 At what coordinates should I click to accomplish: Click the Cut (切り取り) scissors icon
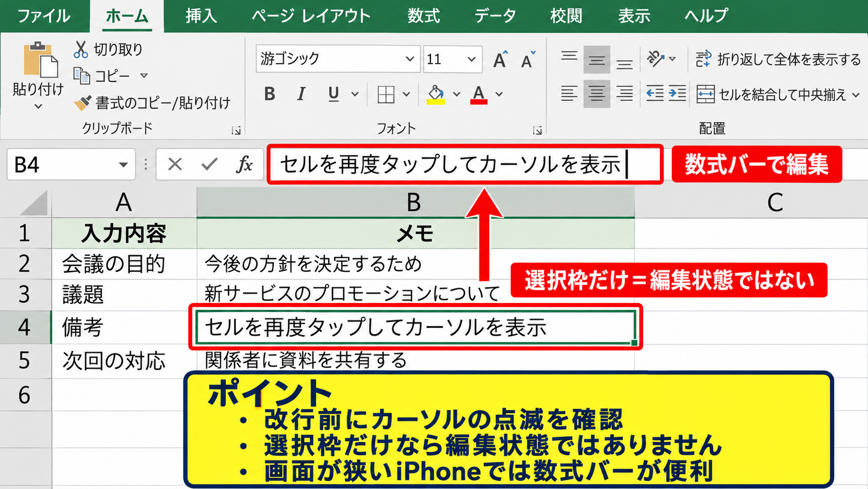coord(80,49)
